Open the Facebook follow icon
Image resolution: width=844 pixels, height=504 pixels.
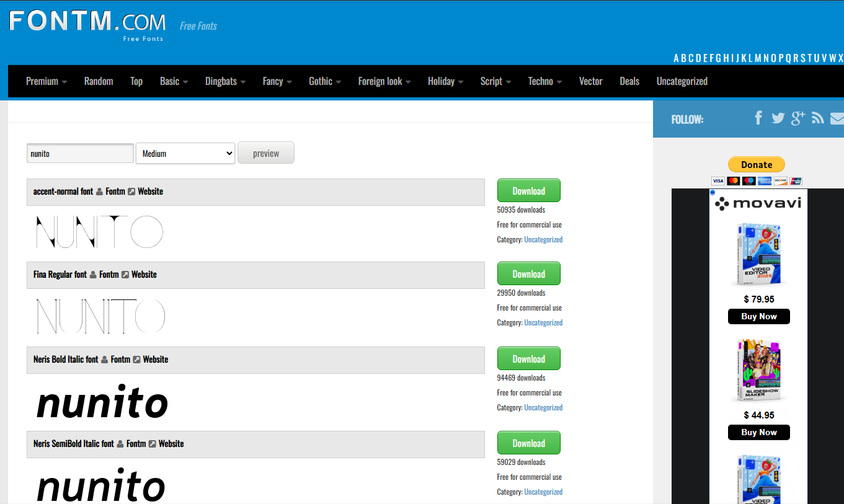758,118
